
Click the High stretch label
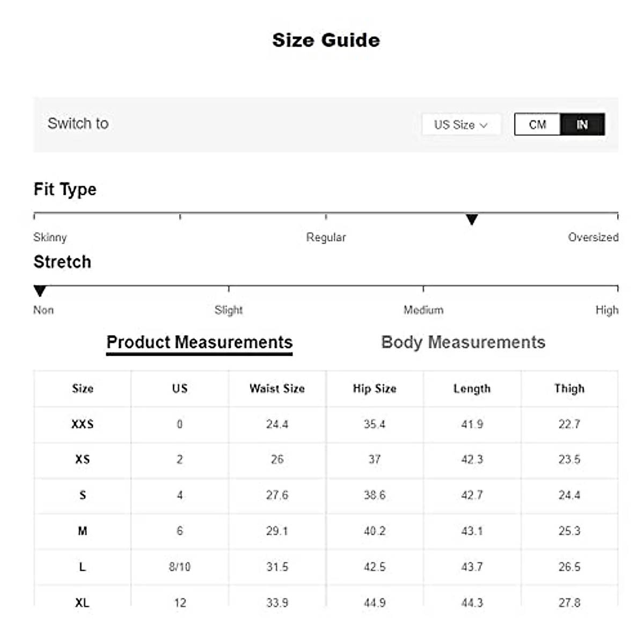[607, 310]
